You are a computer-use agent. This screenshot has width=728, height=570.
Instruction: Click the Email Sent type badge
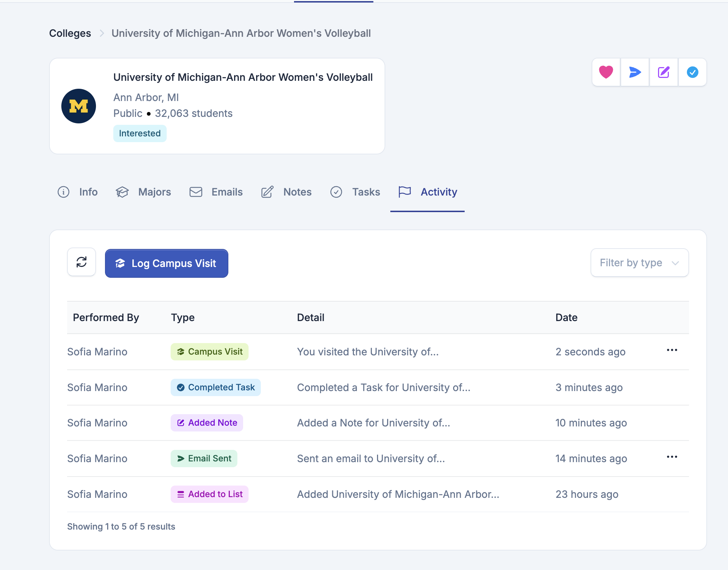pyautogui.click(x=204, y=459)
